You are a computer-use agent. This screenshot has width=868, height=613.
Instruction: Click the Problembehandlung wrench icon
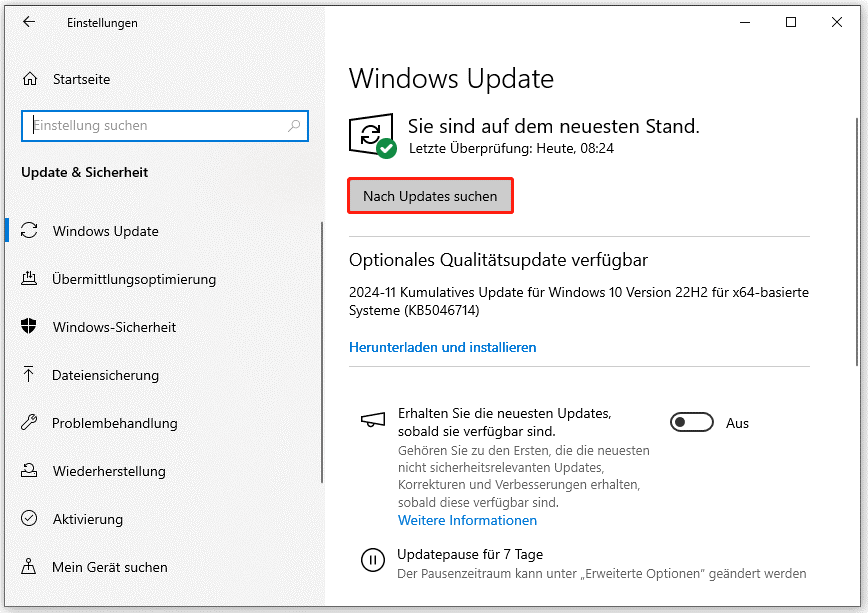[29, 423]
